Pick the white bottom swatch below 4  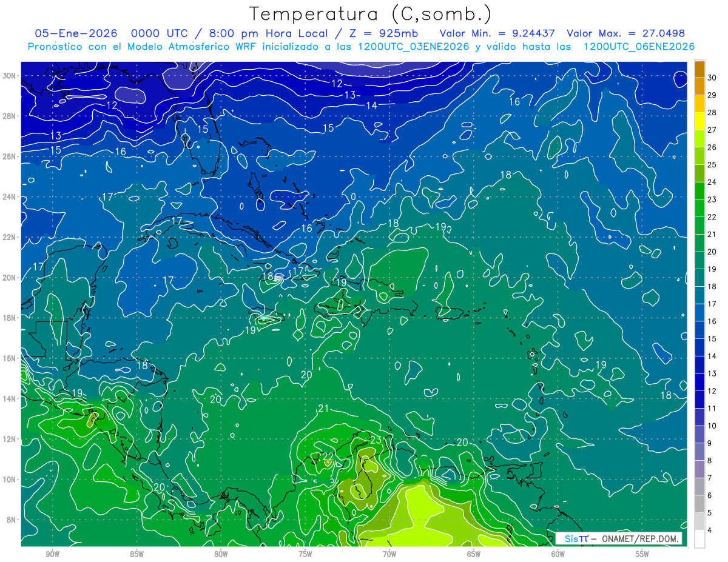[699, 539]
